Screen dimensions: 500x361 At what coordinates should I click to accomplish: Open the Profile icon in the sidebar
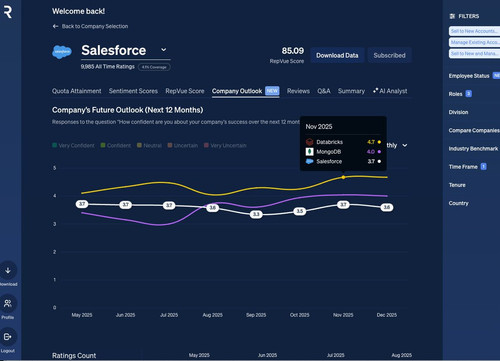click(x=8, y=303)
